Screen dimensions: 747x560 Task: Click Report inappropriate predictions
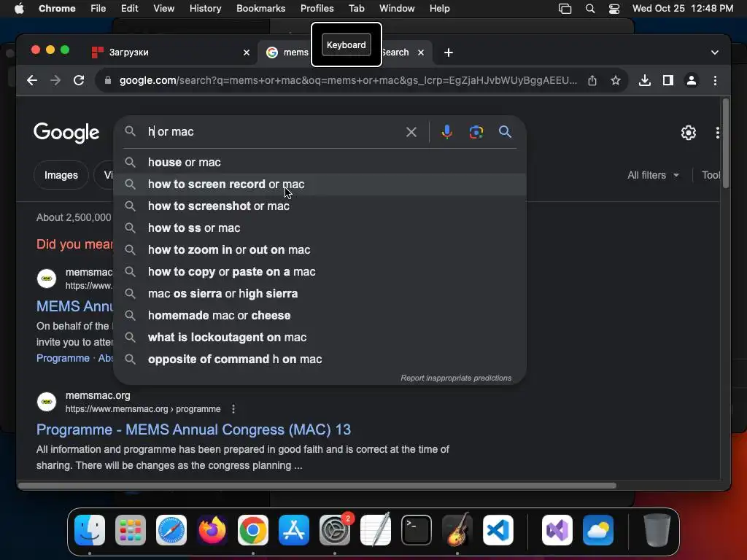click(456, 378)
